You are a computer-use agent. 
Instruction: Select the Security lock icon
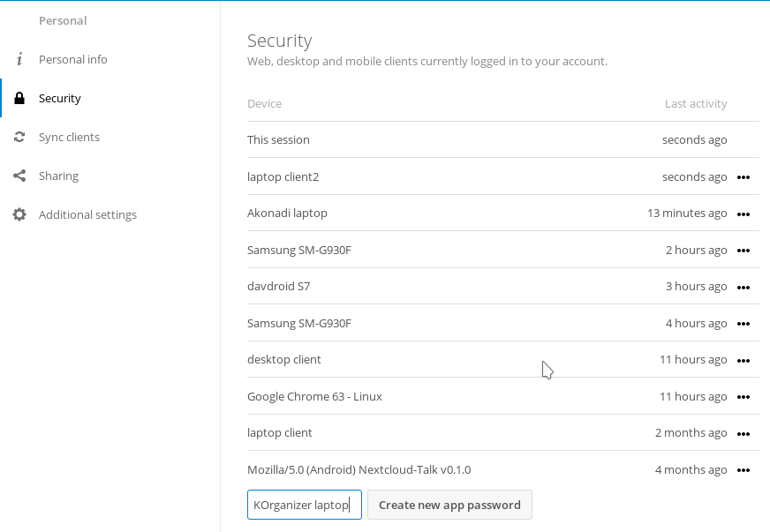[19, 98]
